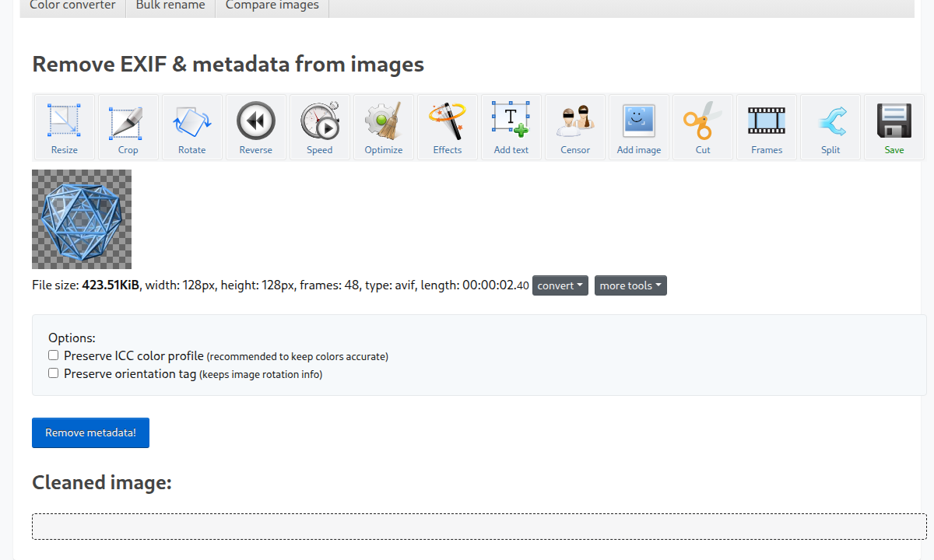Launch the Optimize tool
This screenshot has width=934, height=560.
tap(384, 128)
